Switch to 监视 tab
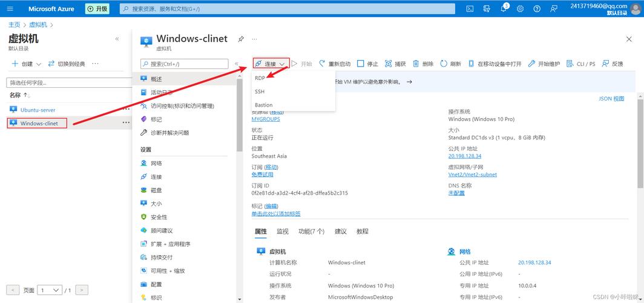 click(283, 231)
